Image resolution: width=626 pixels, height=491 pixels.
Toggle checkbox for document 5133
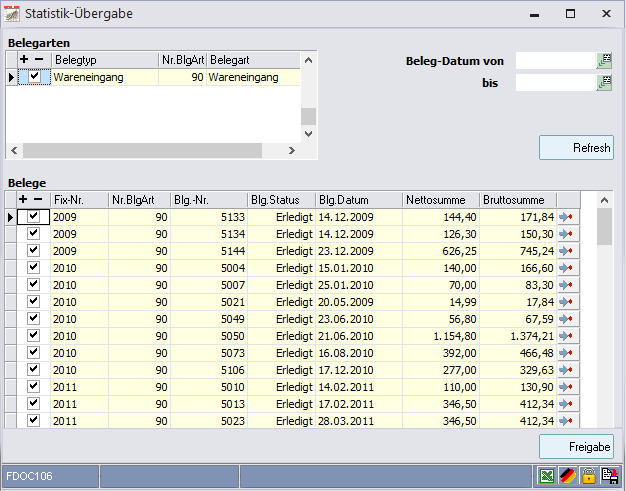click(x=34, y=217)
